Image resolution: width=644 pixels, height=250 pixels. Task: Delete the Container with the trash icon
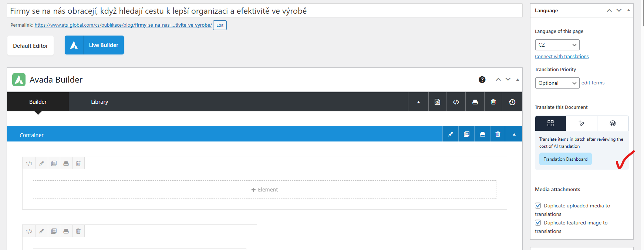point(498,134)
